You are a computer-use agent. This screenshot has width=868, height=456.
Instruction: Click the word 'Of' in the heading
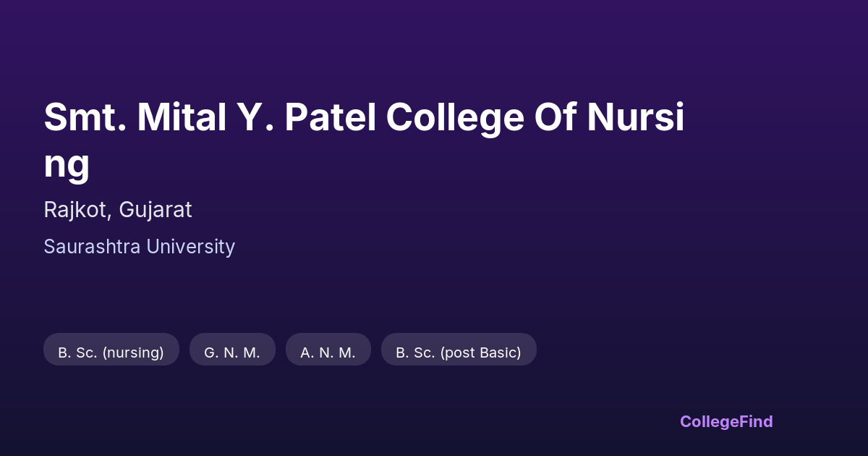(555, 118)
